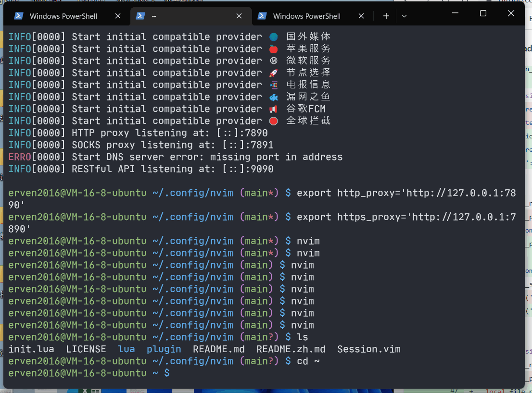532x393 pixels.
Task: Open the new tab dropdown chevron
Action: [404, 15]
